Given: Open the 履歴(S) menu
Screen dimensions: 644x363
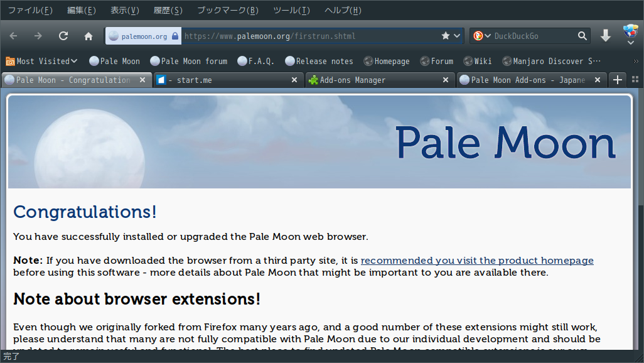Looking at the screenshot, I should [x=168, y=10].
